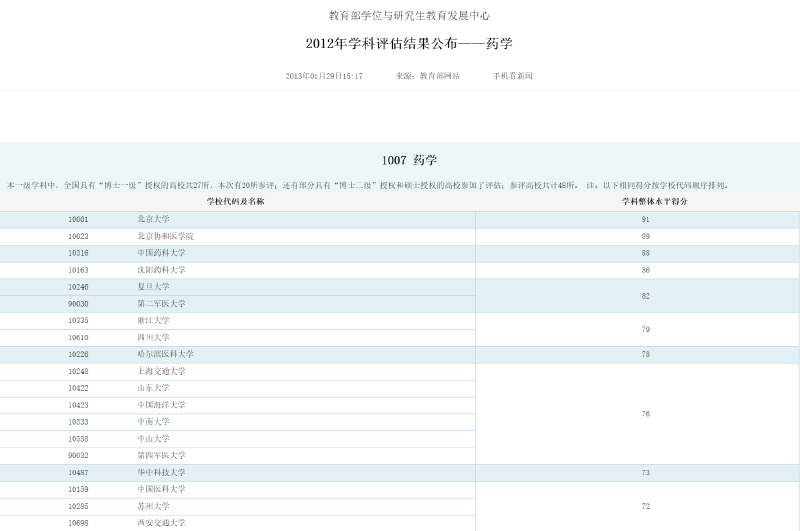Image resolution: width=800 pixels, height=531 pixels.
Task: Select school code 10163
Action: [x=78, y=270]
